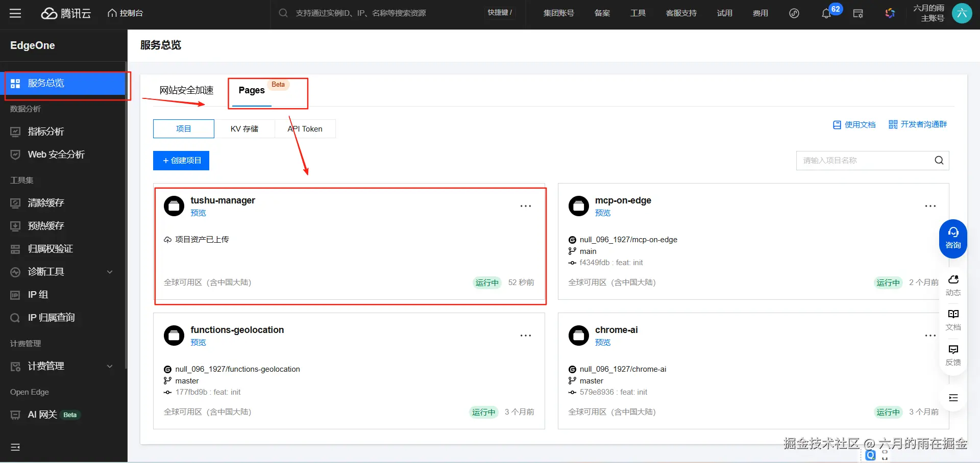Click 预览 under chrome-ai
This screenshot has height=463, width=980.
click(603, 343)
